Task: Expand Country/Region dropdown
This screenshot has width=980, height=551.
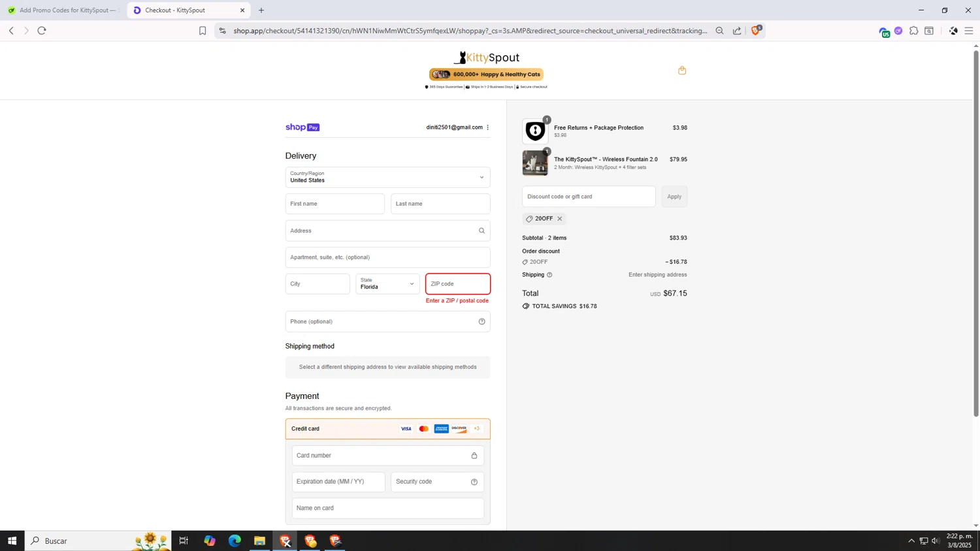Action: (x=387, y=177)
